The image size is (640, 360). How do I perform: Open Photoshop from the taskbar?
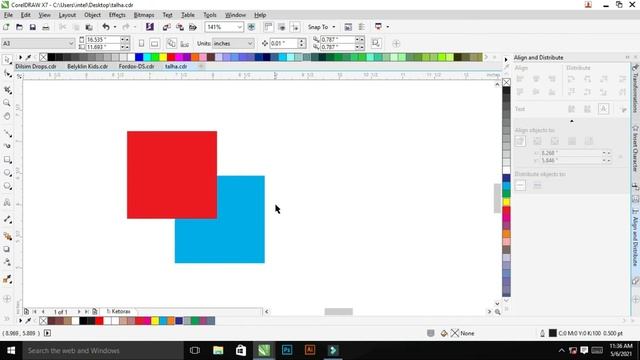tap(287, 350)
